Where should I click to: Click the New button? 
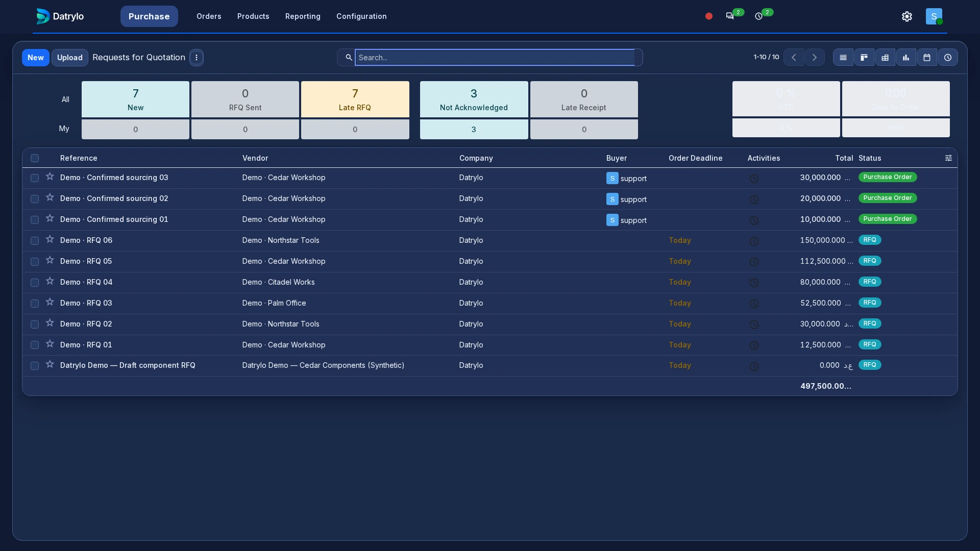point(36,58)
